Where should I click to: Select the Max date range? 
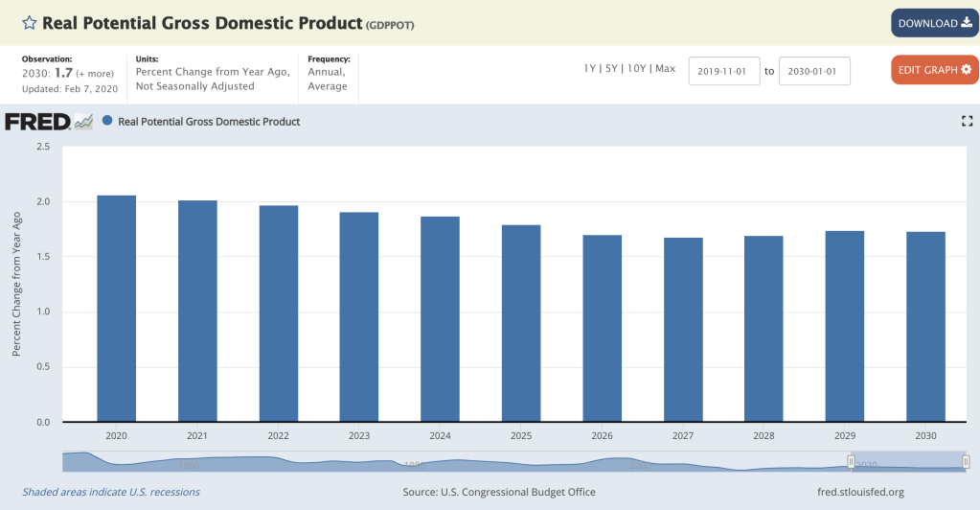(666, 69)
